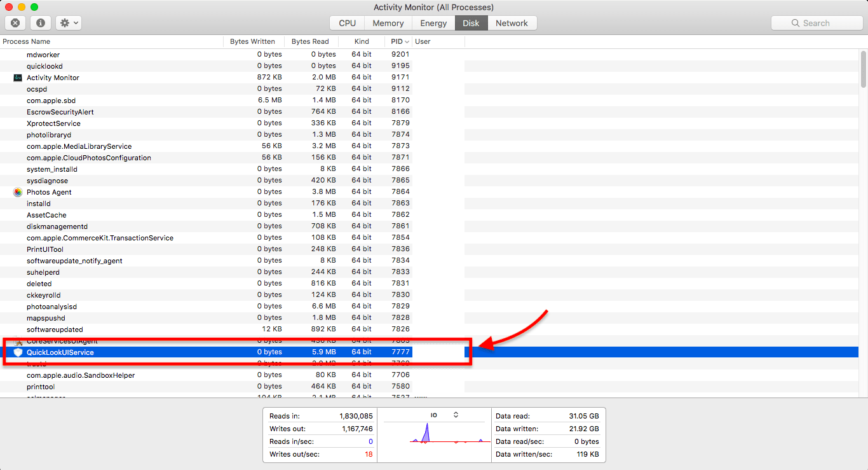The height and width of the screenshot is (470, 868).
Task: Switch to the Memory tab
Action: [388, 23]
